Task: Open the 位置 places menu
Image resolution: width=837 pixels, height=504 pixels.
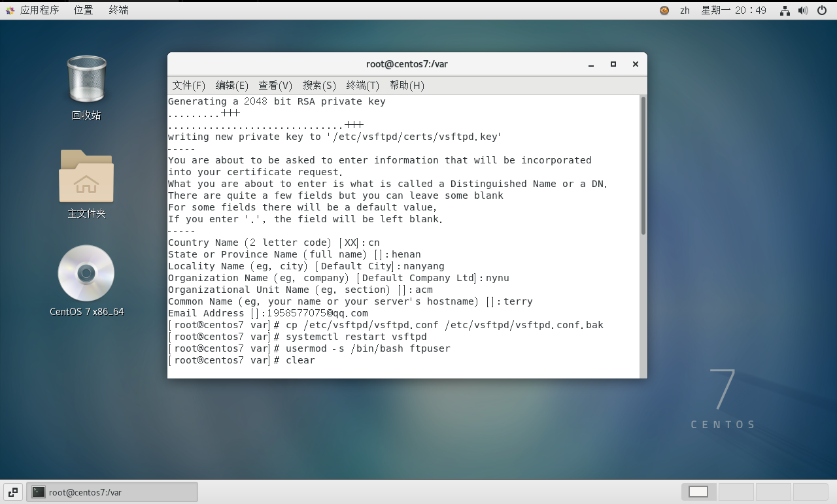Action: pyautogui.click(x=83, y=10)
